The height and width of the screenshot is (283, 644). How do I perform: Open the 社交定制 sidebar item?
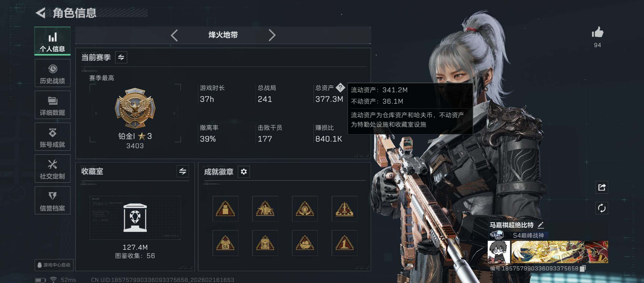52,168
